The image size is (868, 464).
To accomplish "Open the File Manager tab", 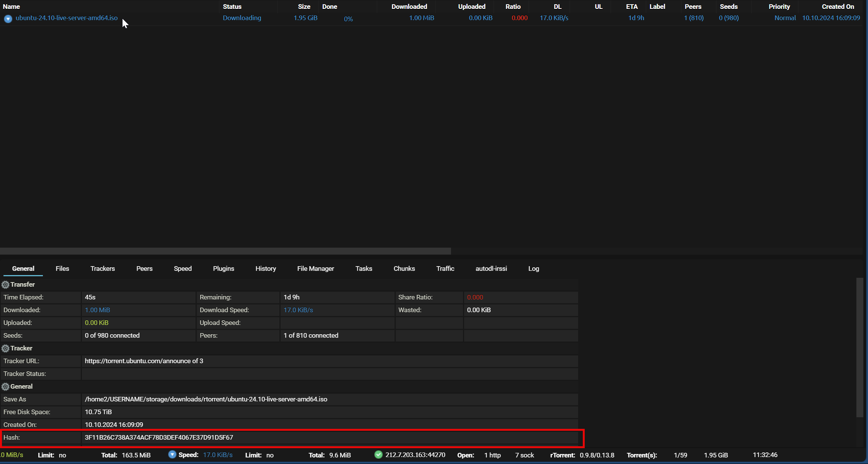I will pyautogui.click(x=315, y=269).
